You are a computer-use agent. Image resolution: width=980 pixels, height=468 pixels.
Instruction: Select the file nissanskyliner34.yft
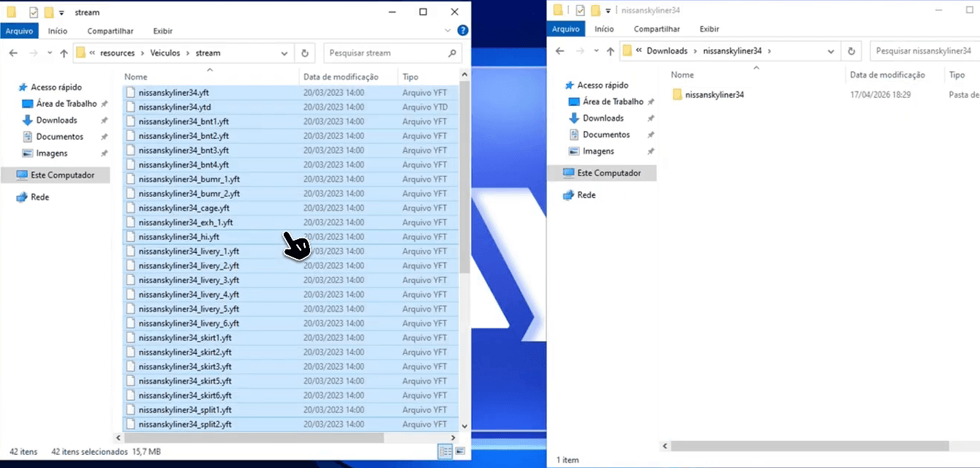pyautogui.click(x=290, y=93)
